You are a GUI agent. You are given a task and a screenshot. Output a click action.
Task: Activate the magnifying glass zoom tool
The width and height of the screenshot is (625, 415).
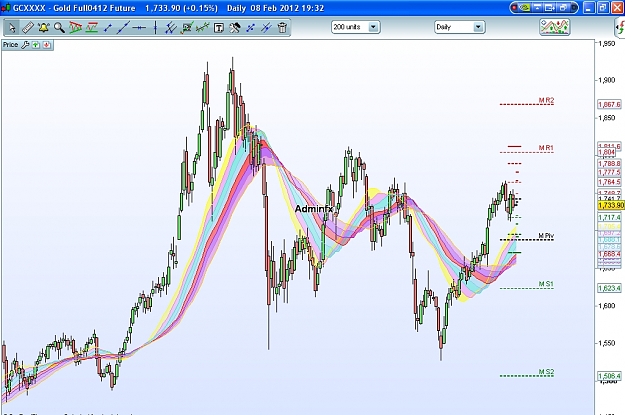tap(59, 28)
